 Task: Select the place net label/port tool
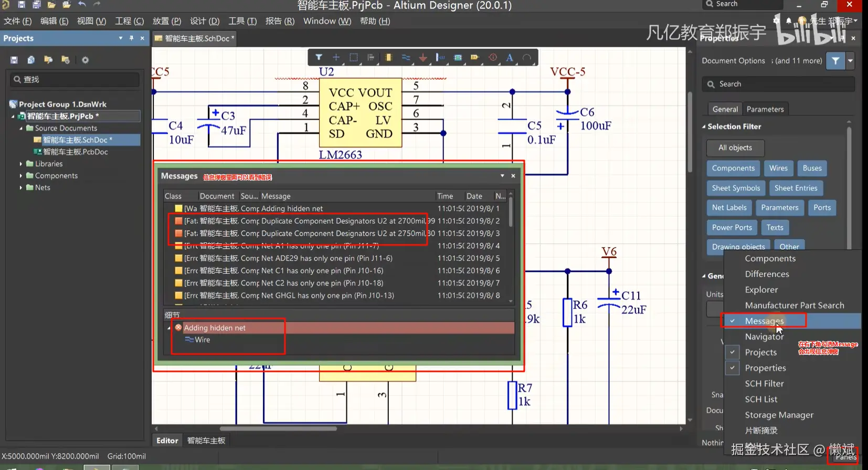pyautogui.click(x=475, y=57)
